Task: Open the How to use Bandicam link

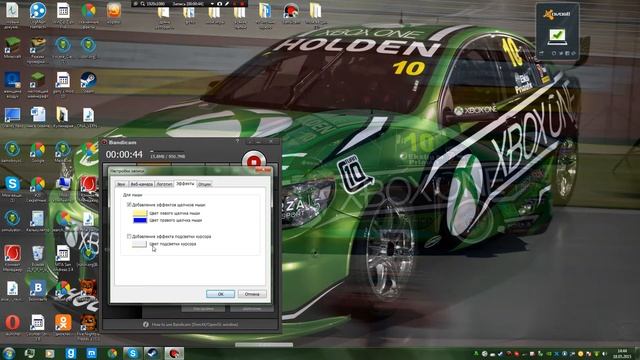Action: pos(195,324)
